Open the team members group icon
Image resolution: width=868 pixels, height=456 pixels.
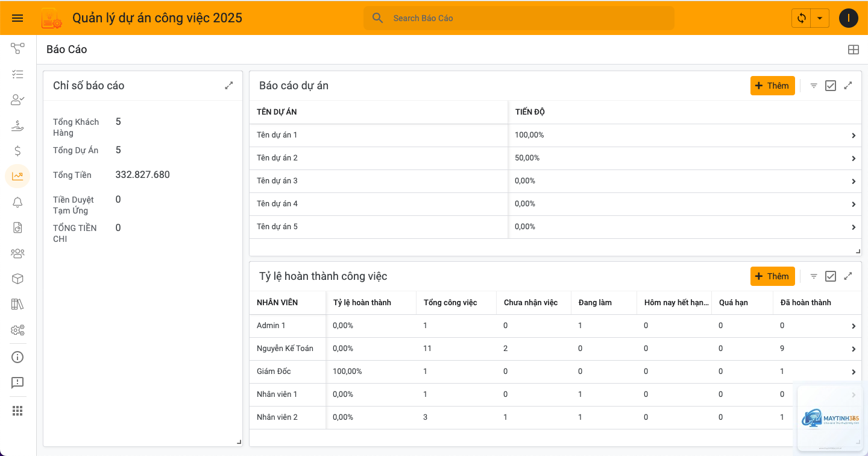click(x=17, y=253)
